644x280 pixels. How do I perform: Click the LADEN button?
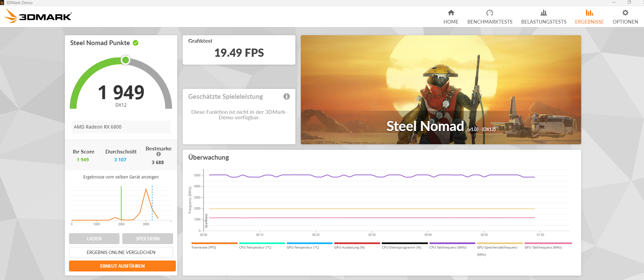pos(94,239)
